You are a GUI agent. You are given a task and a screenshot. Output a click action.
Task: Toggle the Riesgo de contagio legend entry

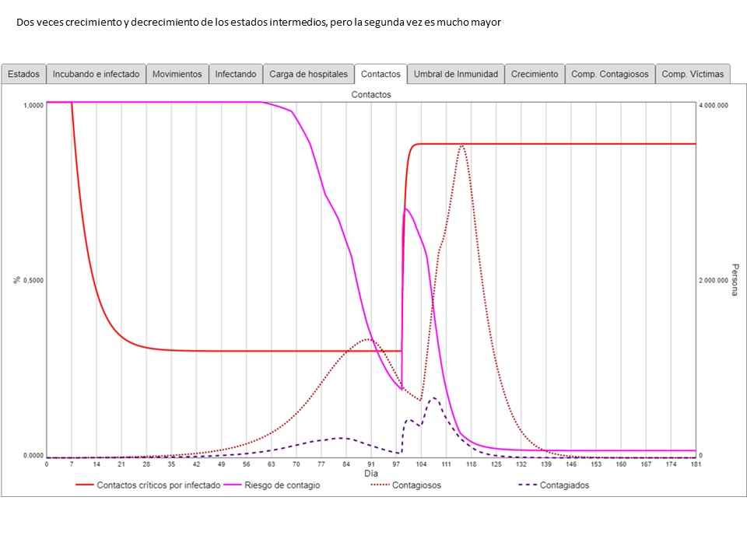tap(282, 485)
